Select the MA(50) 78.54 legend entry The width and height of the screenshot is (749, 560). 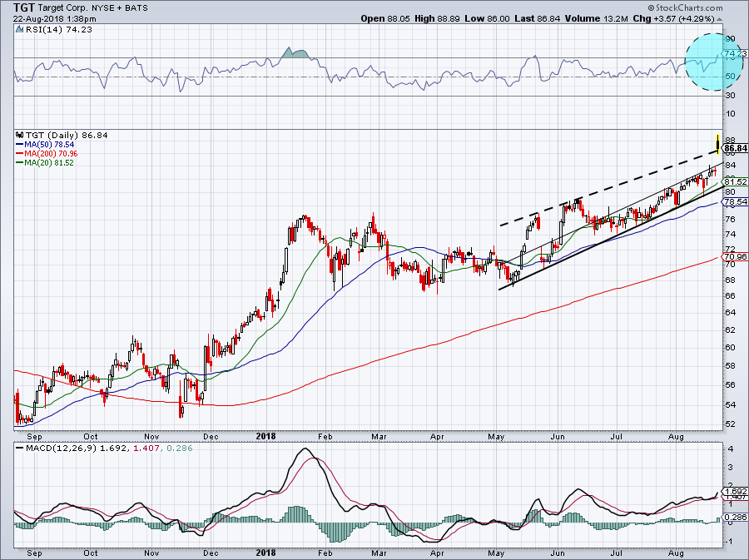tap(45, 144)
